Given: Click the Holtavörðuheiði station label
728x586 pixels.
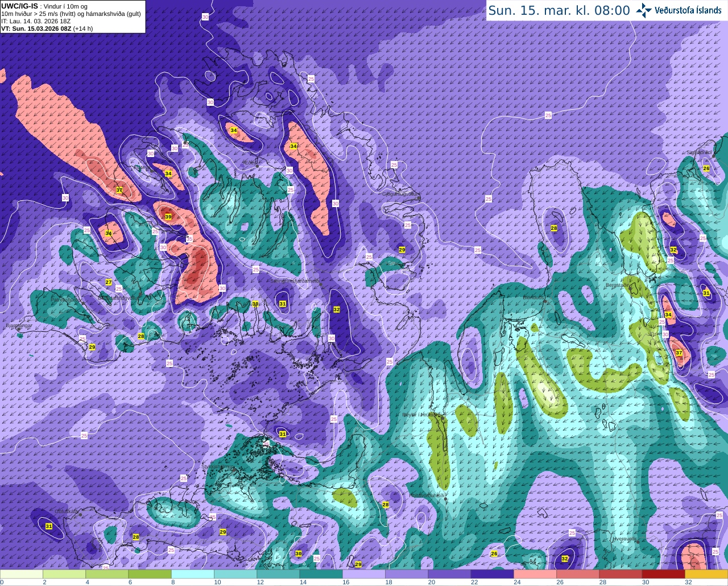Looking at the screenshot, I should point(427,496).
